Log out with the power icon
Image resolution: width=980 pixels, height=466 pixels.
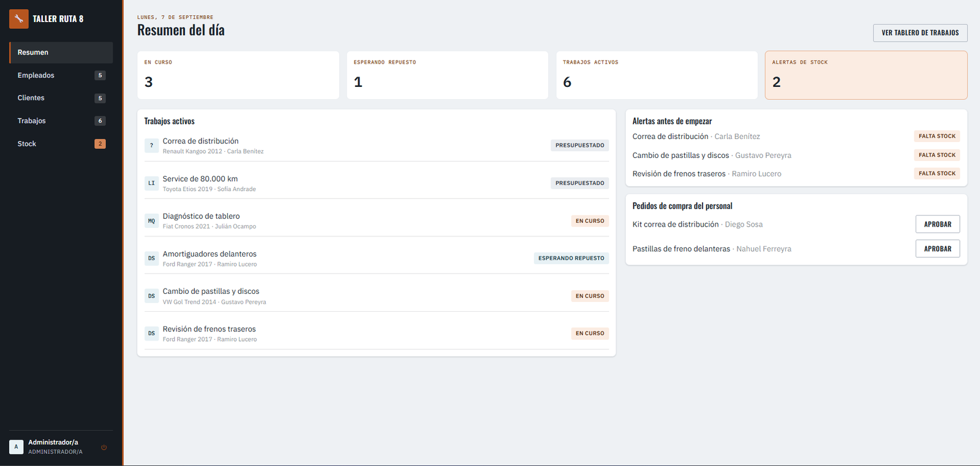(x=104, y=447)
